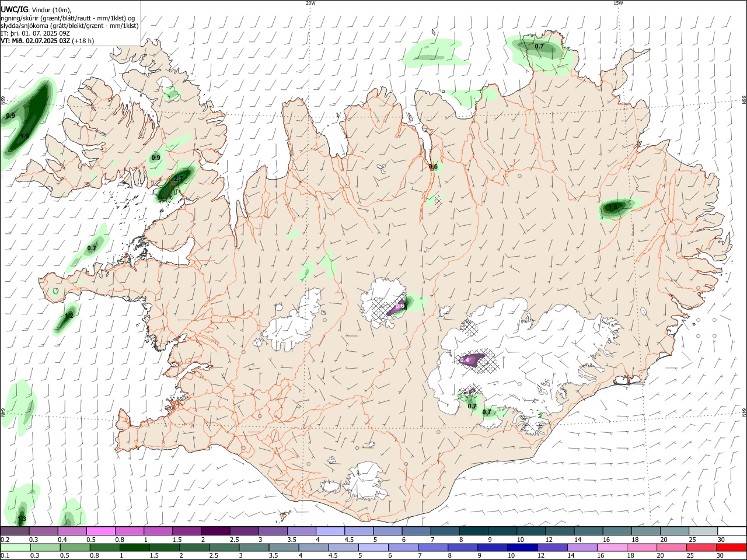Select the 'rigning/skúrir' legend description line

tap(68, 17)
